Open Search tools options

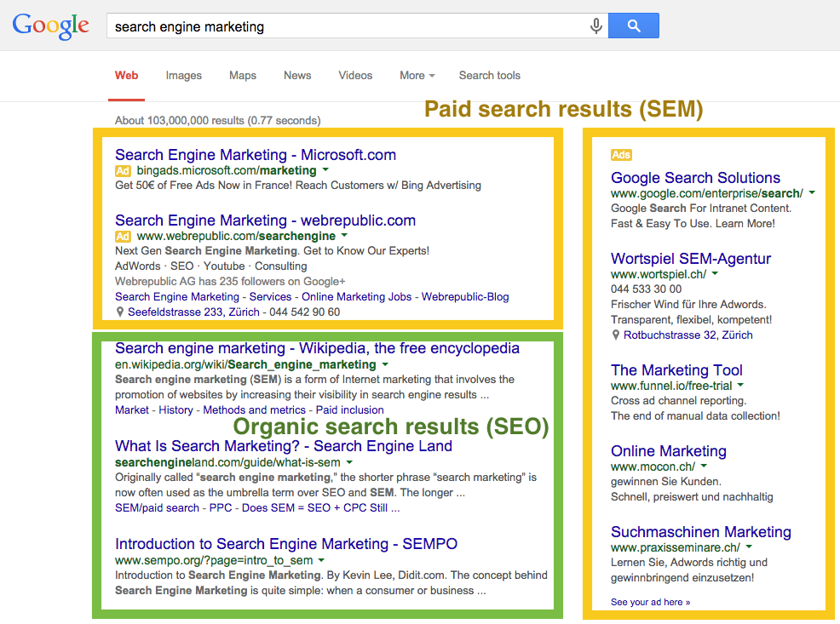tap(490, 76)
